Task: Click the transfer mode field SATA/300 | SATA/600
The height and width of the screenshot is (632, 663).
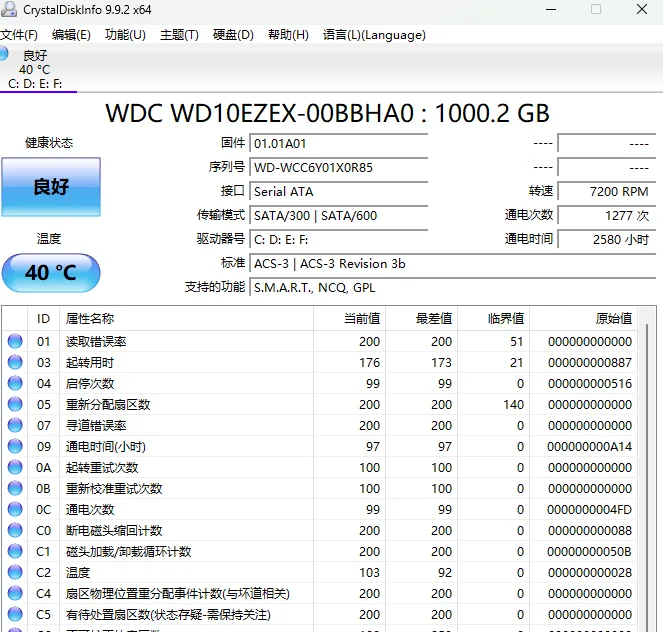Action: [339, 216]
